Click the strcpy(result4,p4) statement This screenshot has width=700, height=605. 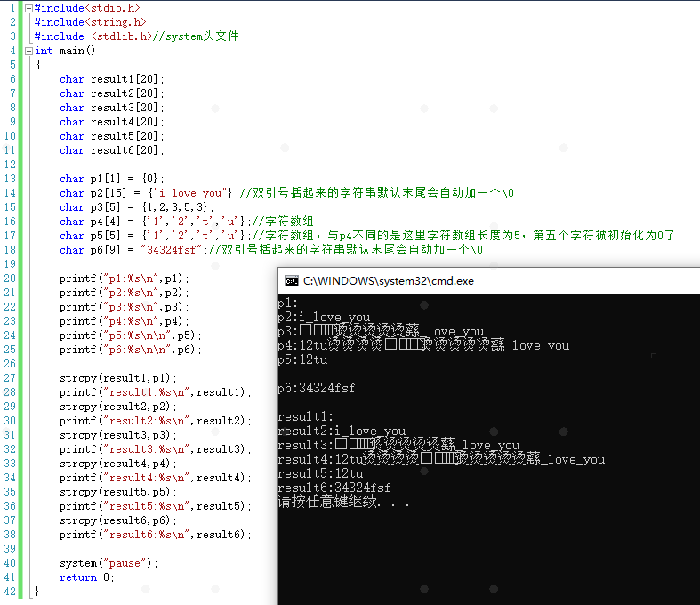coord(118,464)
